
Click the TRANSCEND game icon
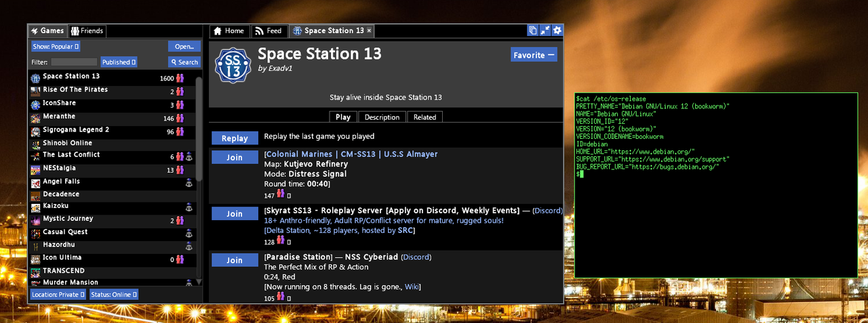click(x=35, y=272)
